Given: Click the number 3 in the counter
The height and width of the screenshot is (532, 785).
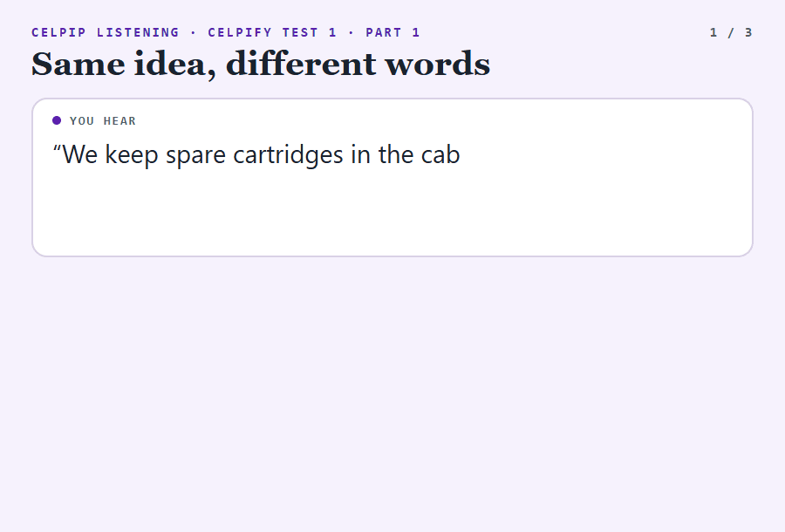Looking at the screenshot, I should pyautogui.click(x=748, y=32).
